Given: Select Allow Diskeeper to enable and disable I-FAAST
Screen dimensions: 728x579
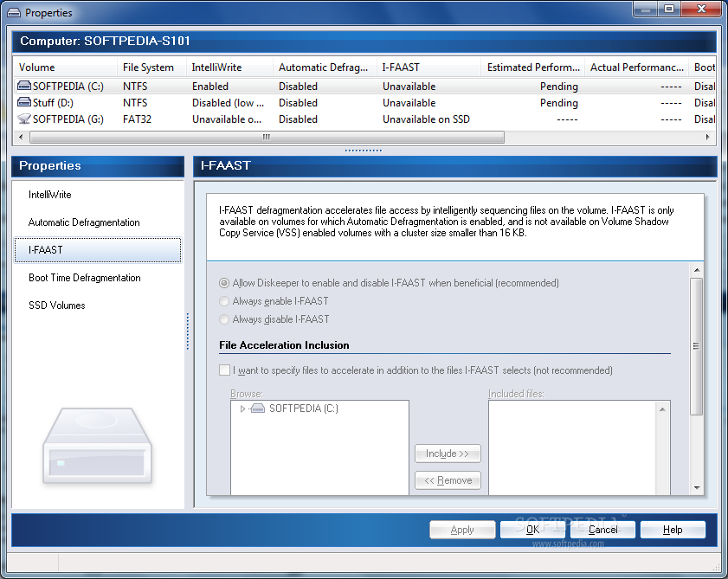Looking at the screenshot, I should pos(224,283).
